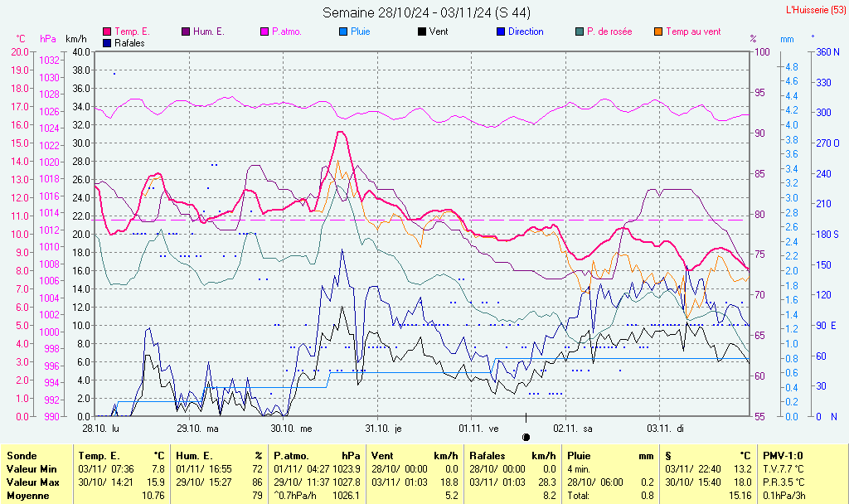Click the dark blue Rafales legend swatch
Screen dimensions: 849x504
pyautogui.click(x=107, y=43)
